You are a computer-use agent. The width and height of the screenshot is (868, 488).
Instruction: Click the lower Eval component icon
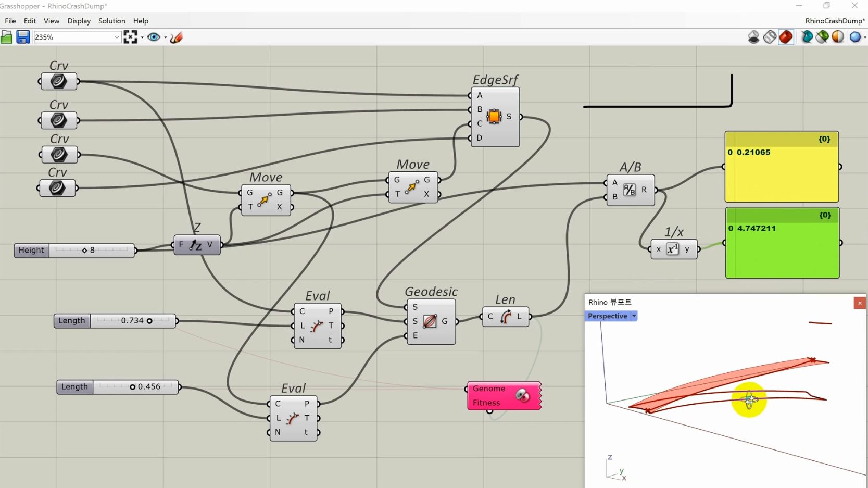coord(293,418)
